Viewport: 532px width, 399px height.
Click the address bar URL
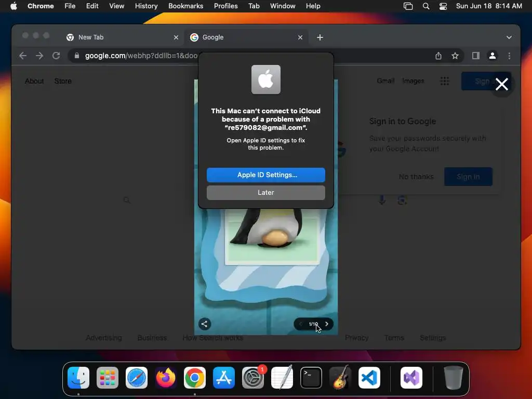click(x=141, y=56)
